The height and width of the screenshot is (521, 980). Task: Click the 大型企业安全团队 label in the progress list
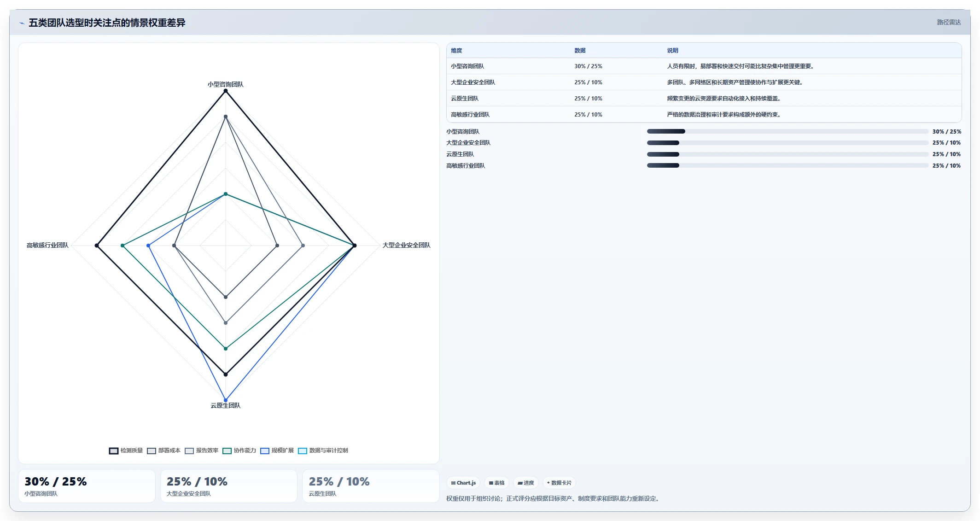[x=468, y=143]
